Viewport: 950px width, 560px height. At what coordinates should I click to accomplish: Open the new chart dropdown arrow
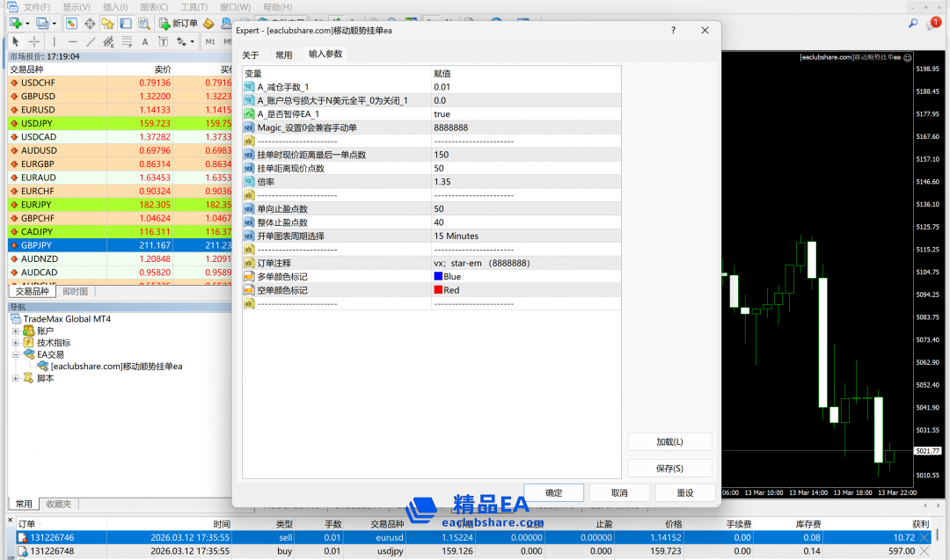tap(28, 23)
